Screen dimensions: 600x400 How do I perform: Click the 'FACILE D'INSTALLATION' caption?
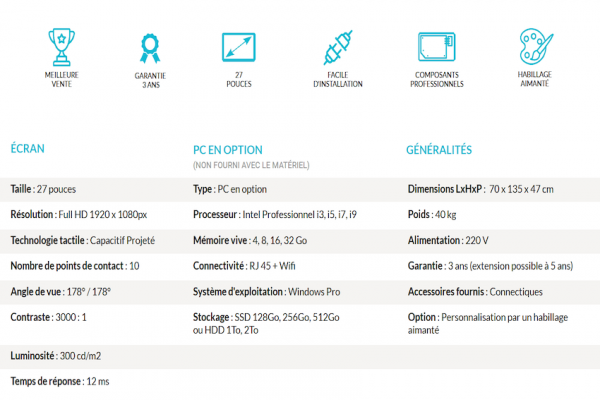(338, 79)
